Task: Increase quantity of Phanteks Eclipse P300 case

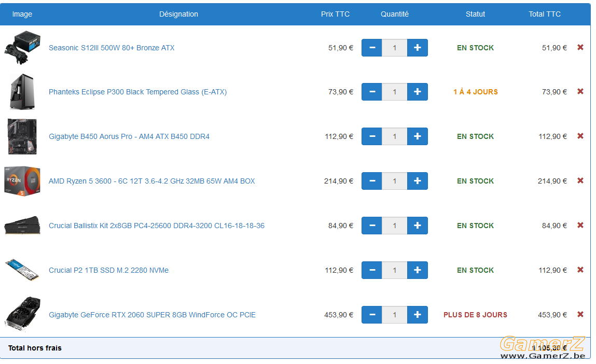Action: point(418,92)
